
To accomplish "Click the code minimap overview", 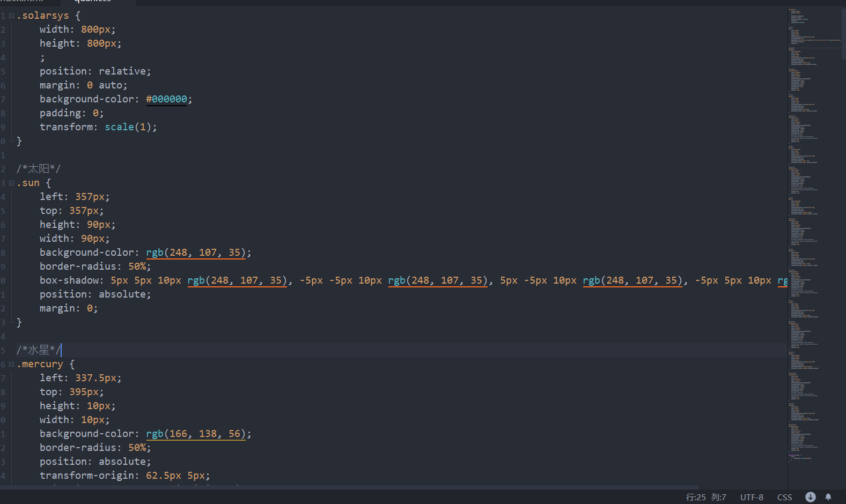I will (814, 236).
